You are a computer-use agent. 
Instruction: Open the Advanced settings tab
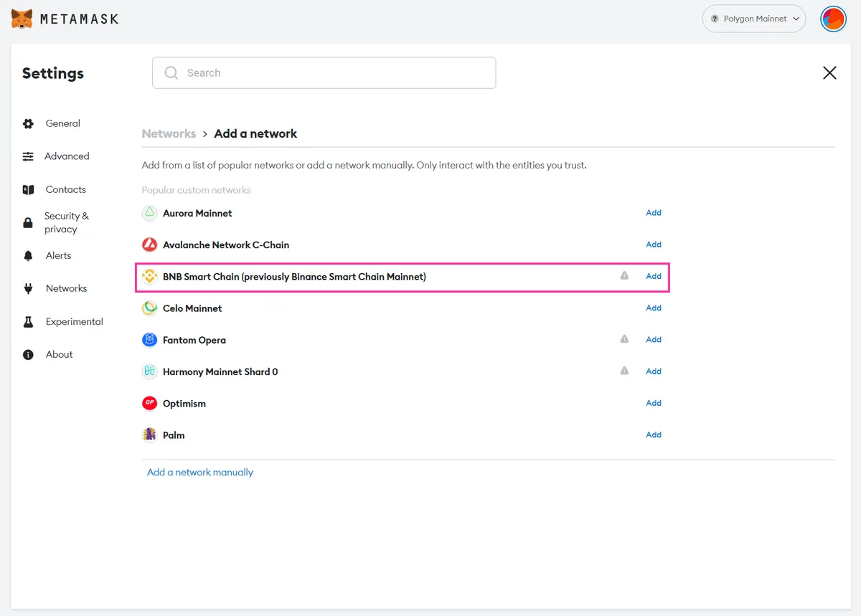click(67, 156)
